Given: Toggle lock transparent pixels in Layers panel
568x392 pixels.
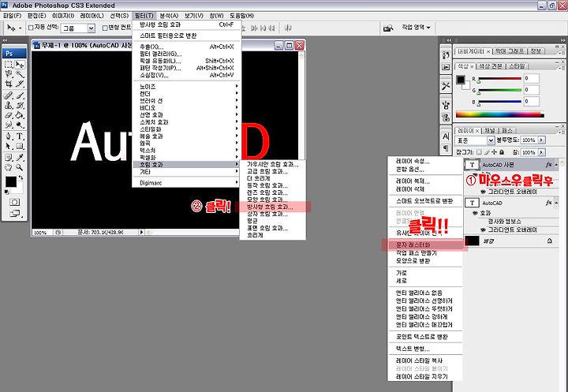Looking at the screenshot, I should (480, 152).
